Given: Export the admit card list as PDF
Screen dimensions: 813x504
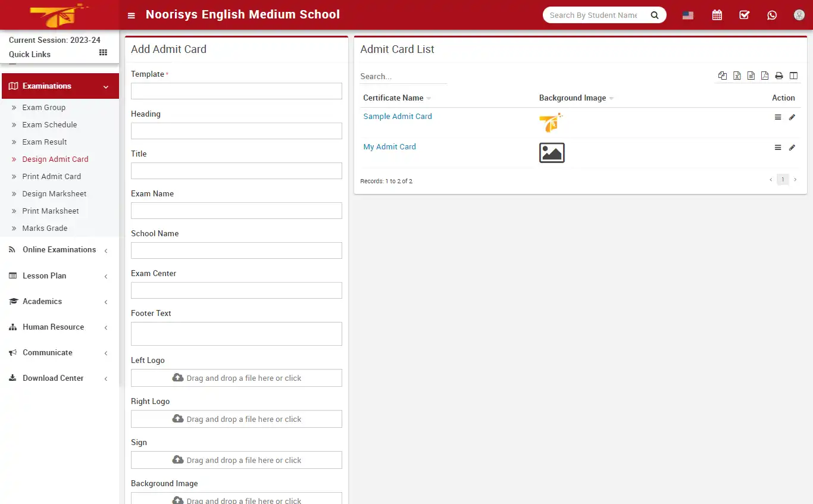Looking at the screenshot, I should pos(765,76).
